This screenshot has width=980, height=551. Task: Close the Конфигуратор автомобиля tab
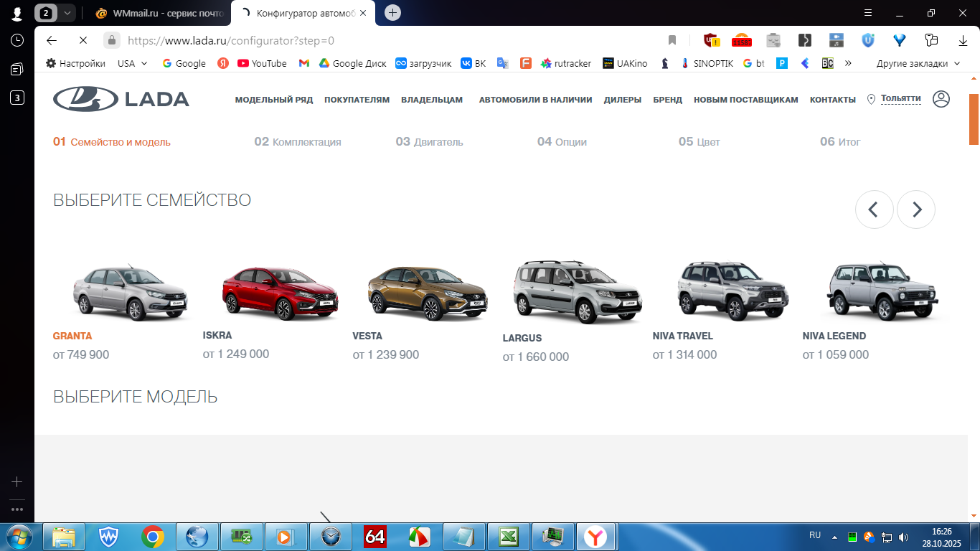pyautogui.click(x=363, y=13)
